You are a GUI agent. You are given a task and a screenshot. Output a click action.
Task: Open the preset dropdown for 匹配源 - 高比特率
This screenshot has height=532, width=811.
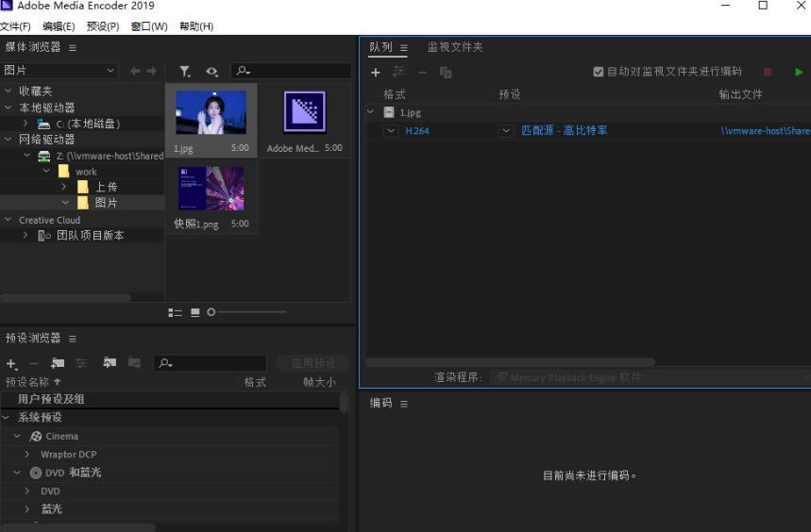point(506,131)
